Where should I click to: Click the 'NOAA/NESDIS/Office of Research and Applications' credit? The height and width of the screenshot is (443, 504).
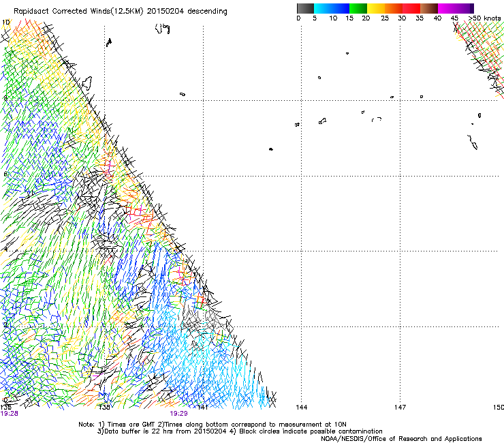(401, 439)
